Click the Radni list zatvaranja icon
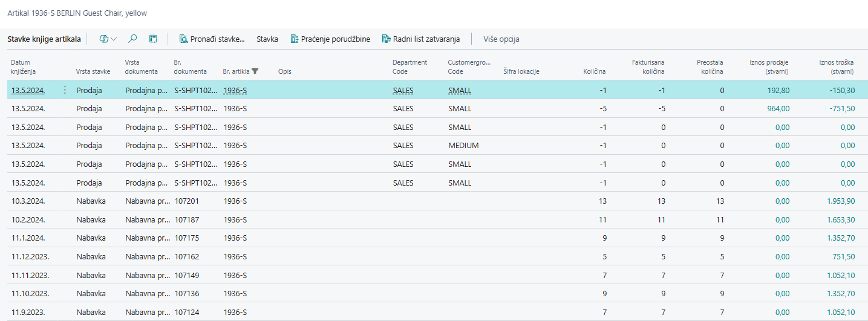This screenshot has width=868, height=321. [386, 39]
